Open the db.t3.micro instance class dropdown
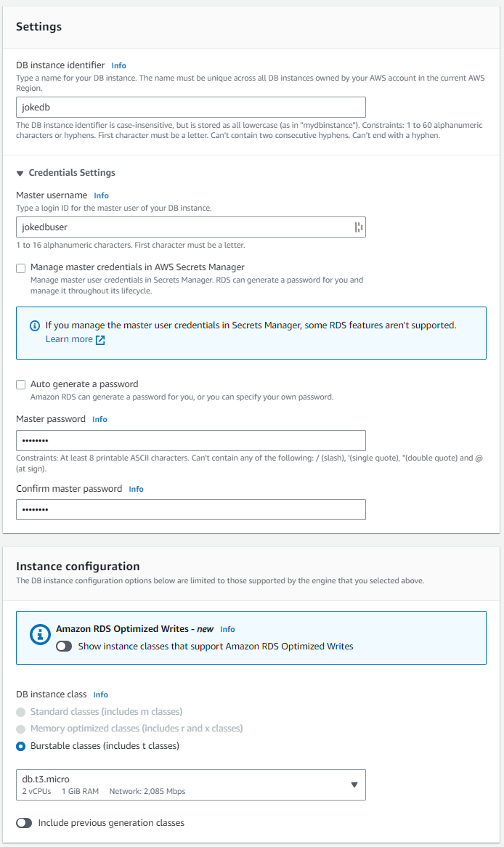This screenshot has height=847, width=504. coord(190,785)
